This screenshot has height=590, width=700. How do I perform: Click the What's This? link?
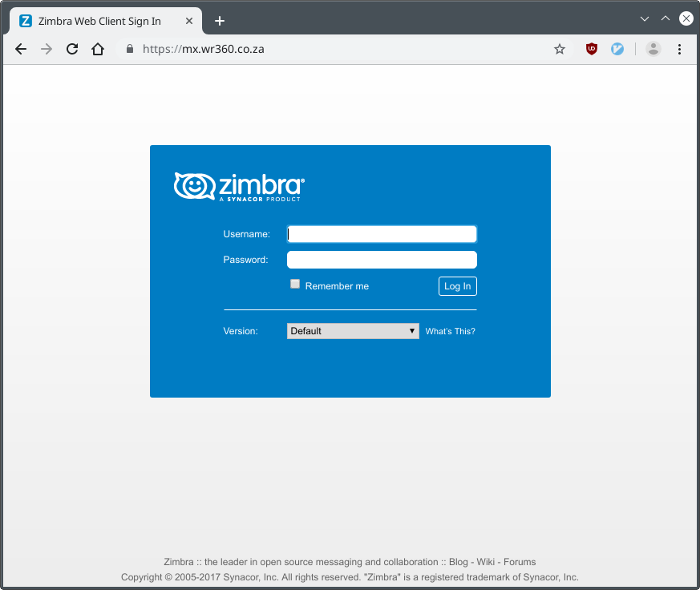click(x=450, y=331)
